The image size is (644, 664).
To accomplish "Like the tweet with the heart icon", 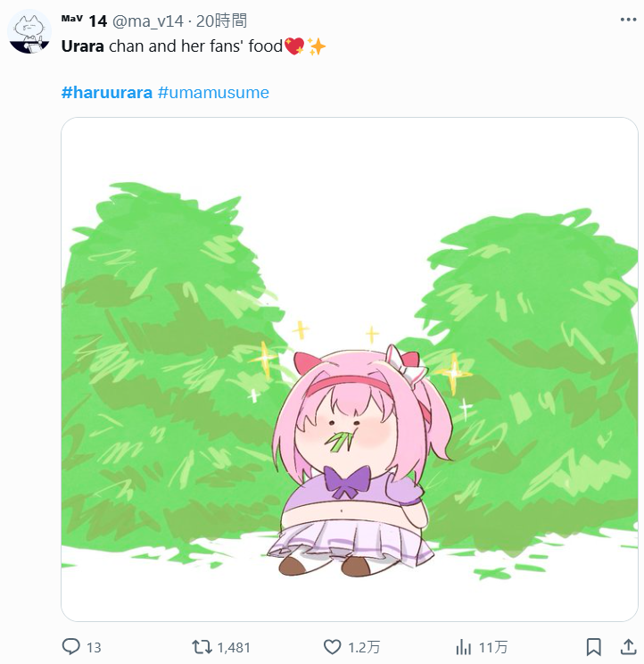I will [x=333, y=647].
